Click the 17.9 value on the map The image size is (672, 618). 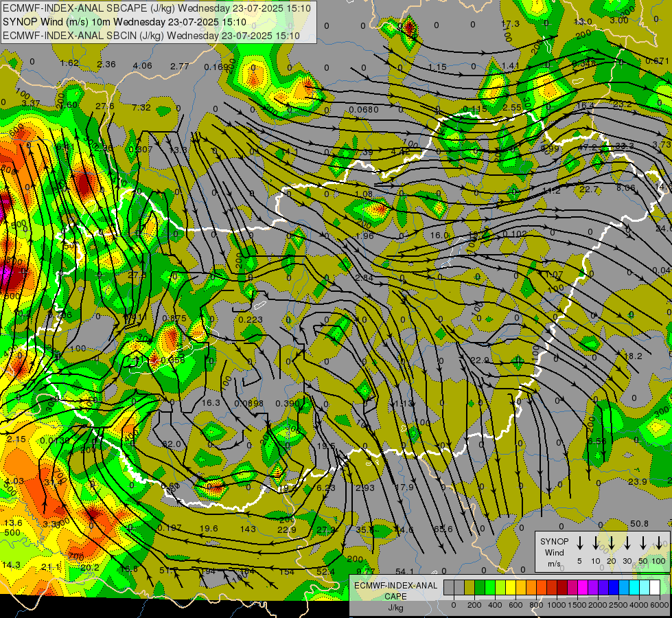point(404,488)
